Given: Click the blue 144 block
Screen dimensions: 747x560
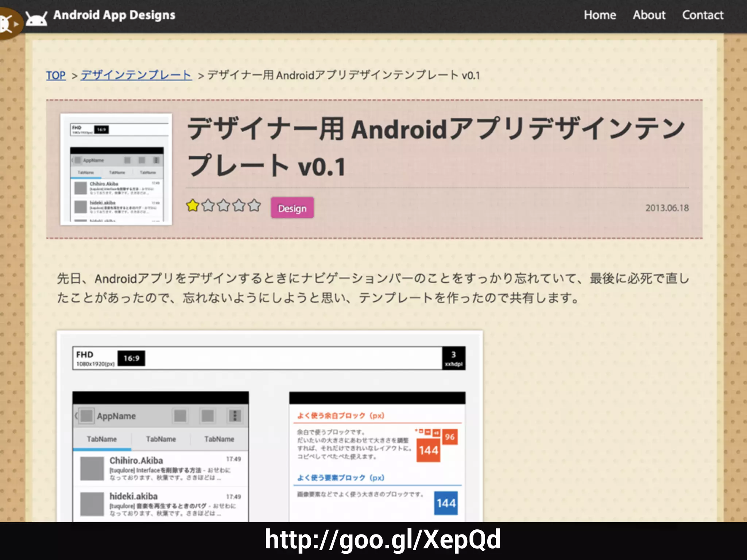Looking at the screenshot, I should click(446, 503).
